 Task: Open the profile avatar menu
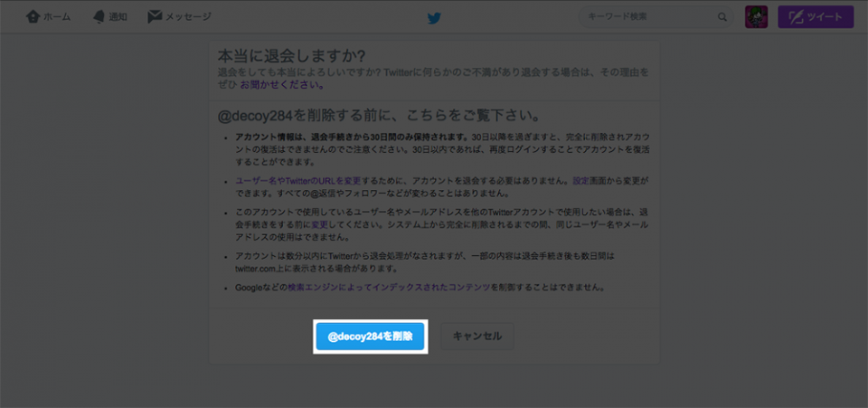click(756, 17)
